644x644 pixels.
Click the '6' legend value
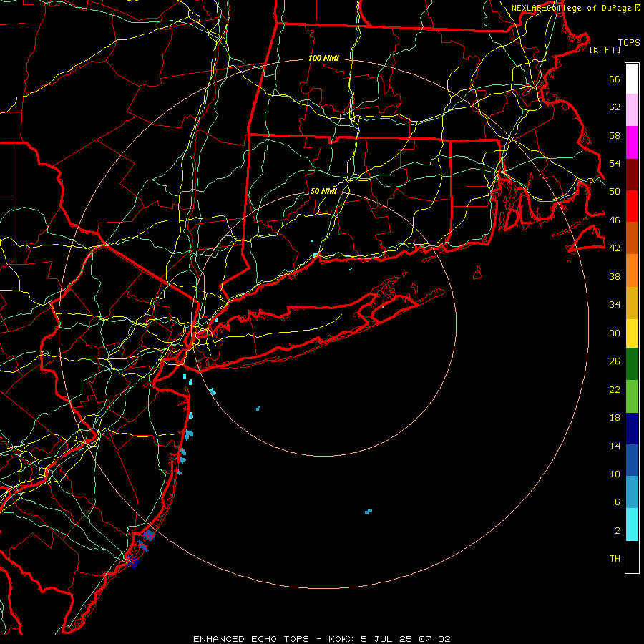(x=618, y=502)
